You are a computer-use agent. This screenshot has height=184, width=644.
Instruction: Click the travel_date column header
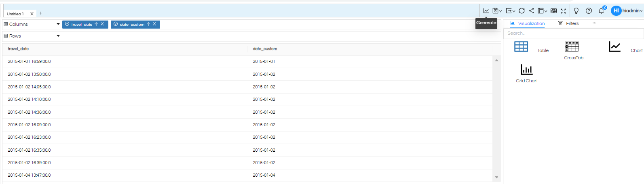pyautogui.click(x=18, y=49)
